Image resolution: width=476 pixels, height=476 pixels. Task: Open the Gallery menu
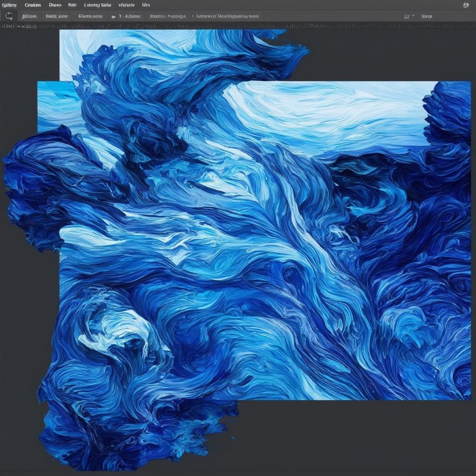10,4
